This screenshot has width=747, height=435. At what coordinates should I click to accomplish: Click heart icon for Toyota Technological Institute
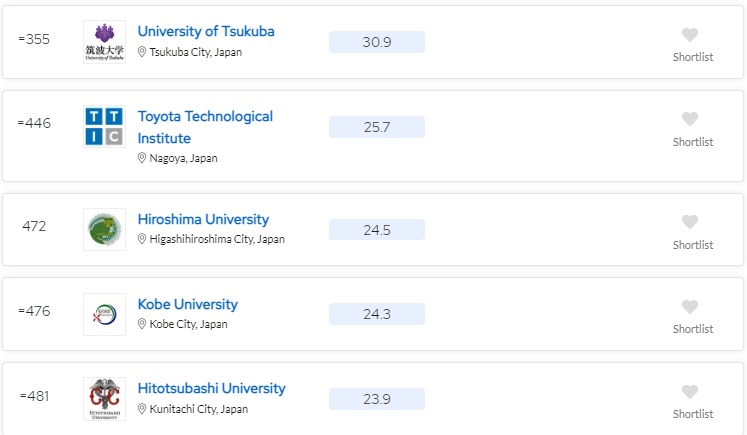[x=689, y=119]
